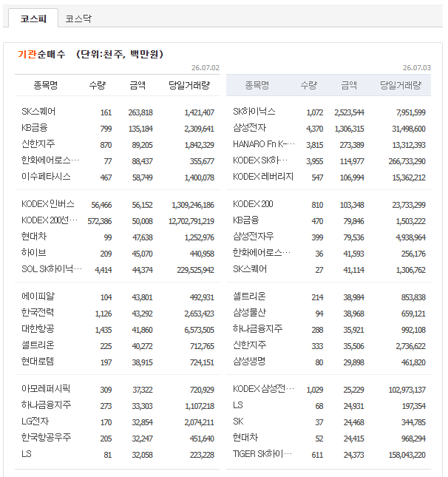Open SK스퀘어 in the 26.07.02 list
This screenshot has height=477, width=448.
click(38, 112)
